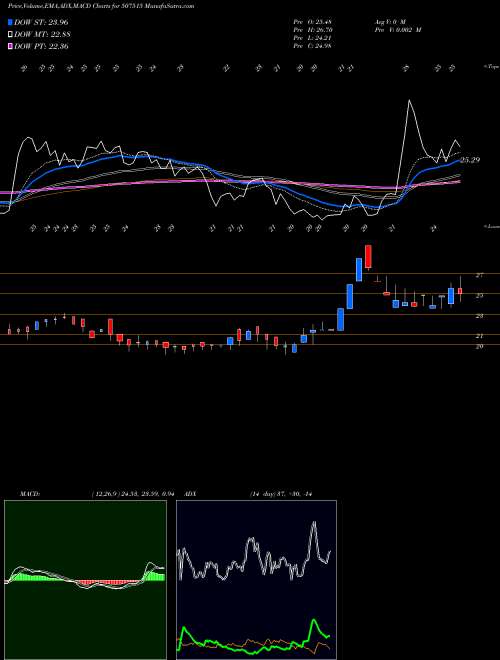Click the Lows label at right edge
This screenshot has width=500, height=660.
[x=492, y=226]
